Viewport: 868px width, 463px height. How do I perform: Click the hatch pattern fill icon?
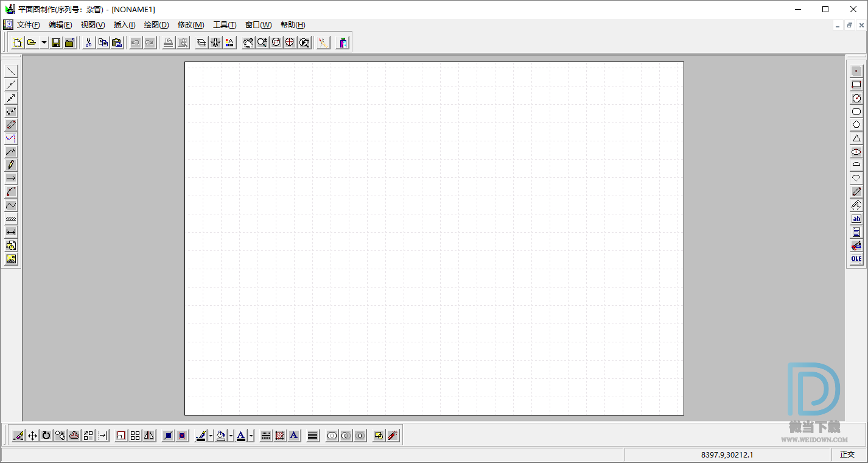tap(280, 436)
